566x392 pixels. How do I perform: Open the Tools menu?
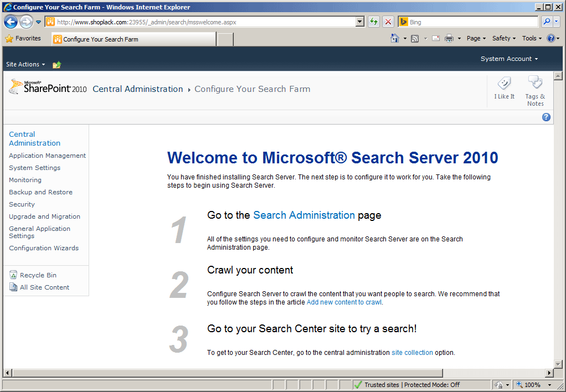click(x=532, y=38)
